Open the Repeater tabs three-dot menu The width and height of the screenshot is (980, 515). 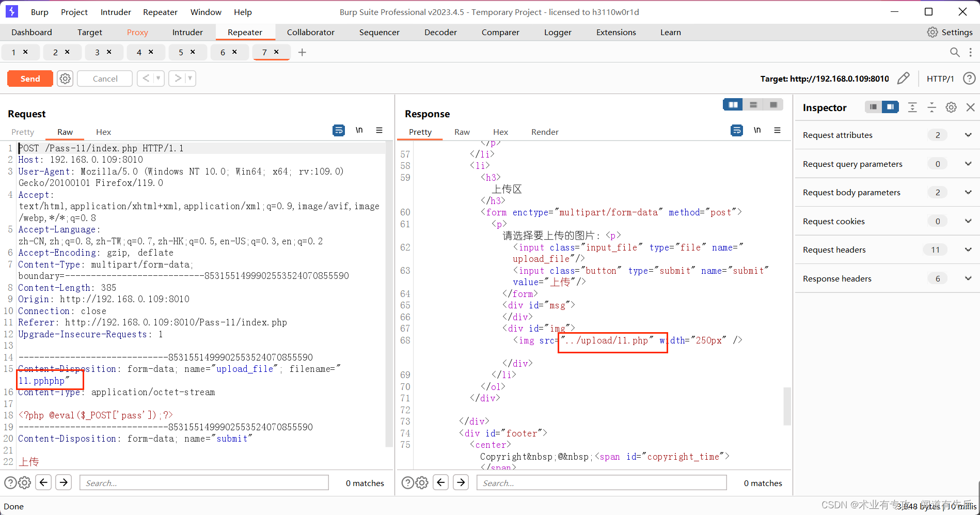point(971,52)
